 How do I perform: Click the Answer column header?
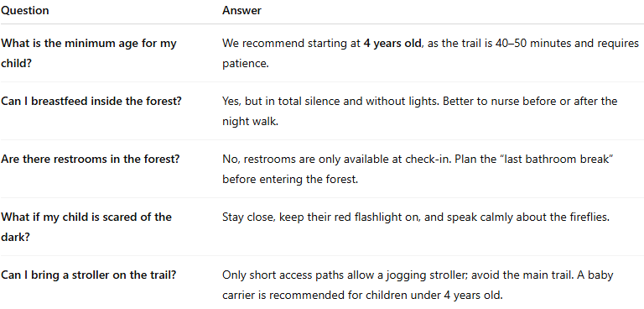241,11
